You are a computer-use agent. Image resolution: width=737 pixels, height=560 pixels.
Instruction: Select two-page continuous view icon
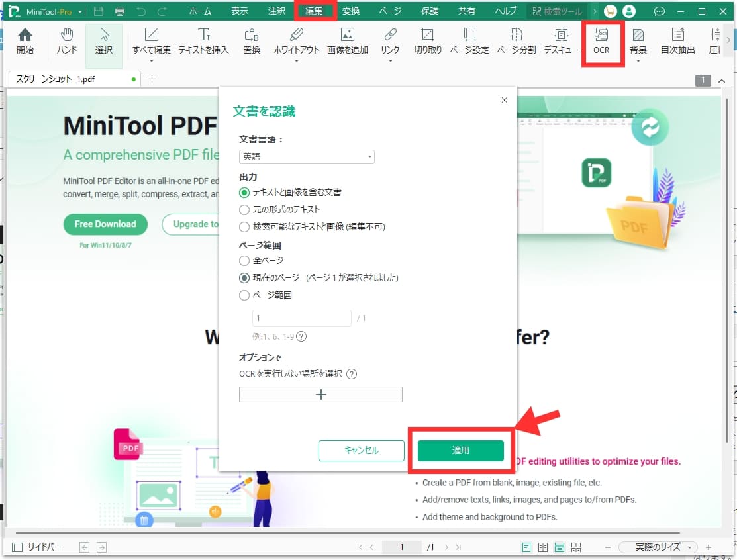(x=576, y=547)
